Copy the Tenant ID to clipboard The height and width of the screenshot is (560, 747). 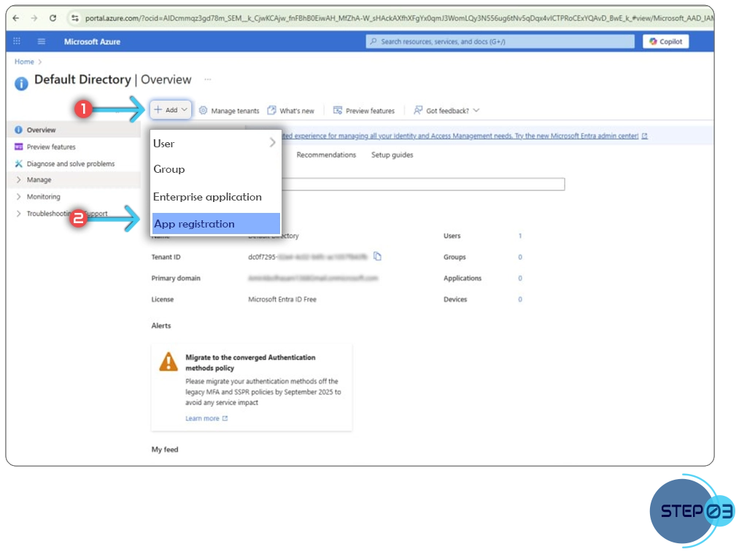[377, 256]
